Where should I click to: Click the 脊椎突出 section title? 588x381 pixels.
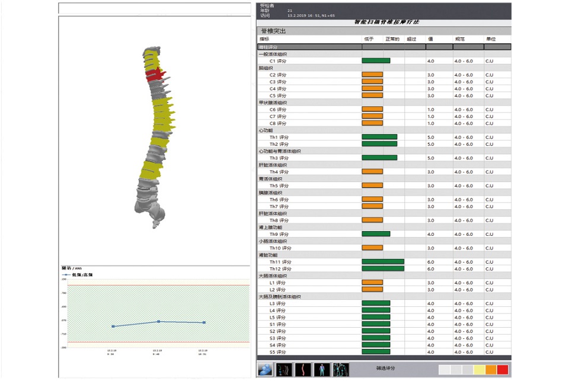[x=273, y=31]
